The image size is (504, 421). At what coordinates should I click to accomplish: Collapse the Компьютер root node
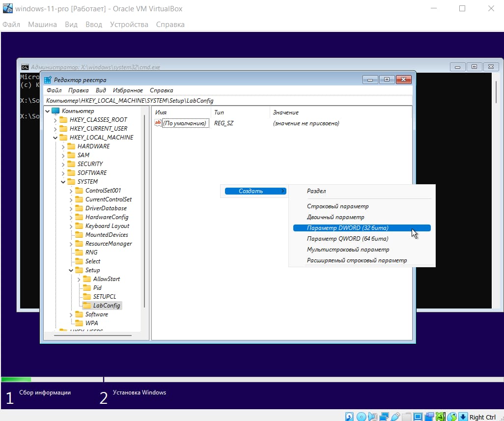point(48,111)
